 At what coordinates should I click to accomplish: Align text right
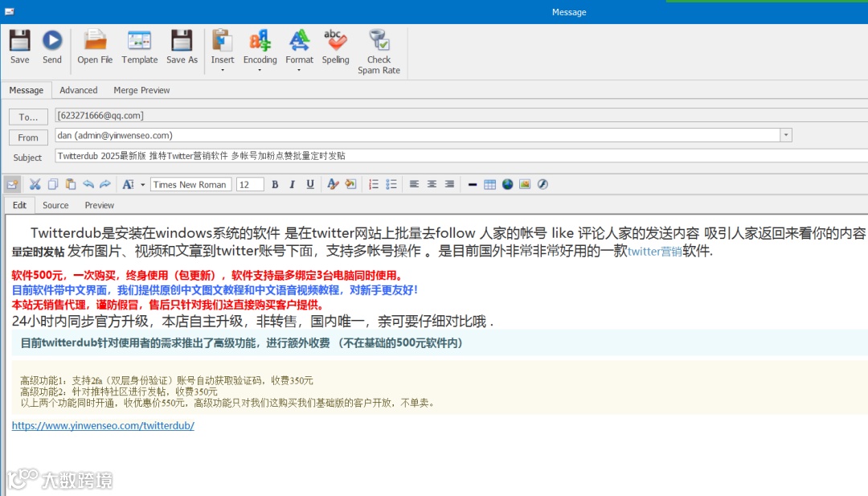point(449,184)
